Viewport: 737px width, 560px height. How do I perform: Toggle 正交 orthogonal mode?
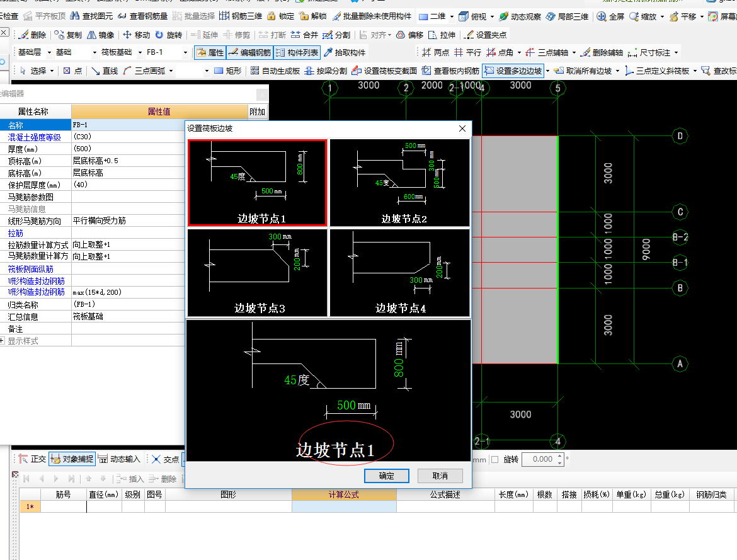[x=32, y=459]
